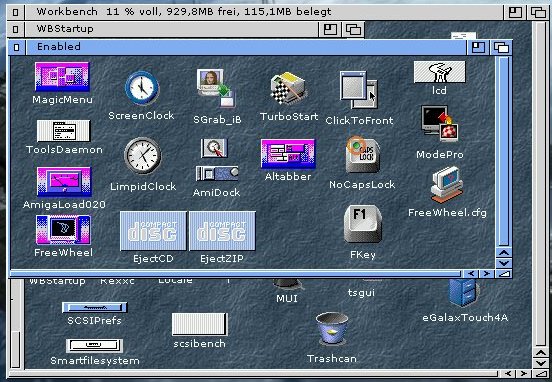Select the TurboStart icon
This screenshot has width=552, height=382.
click(289, 88)
